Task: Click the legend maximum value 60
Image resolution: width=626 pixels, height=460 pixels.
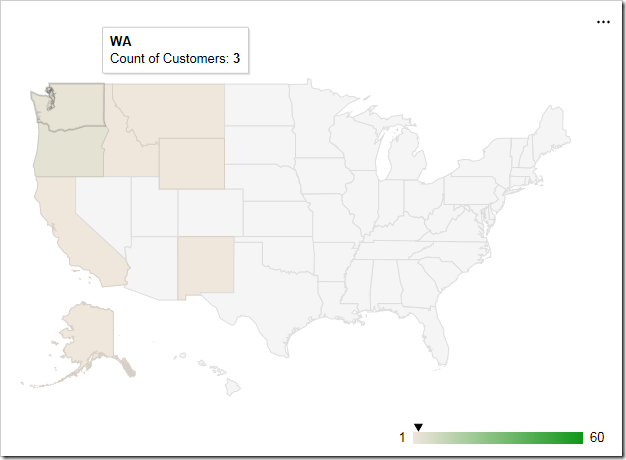Action: [x=596, y=437]
